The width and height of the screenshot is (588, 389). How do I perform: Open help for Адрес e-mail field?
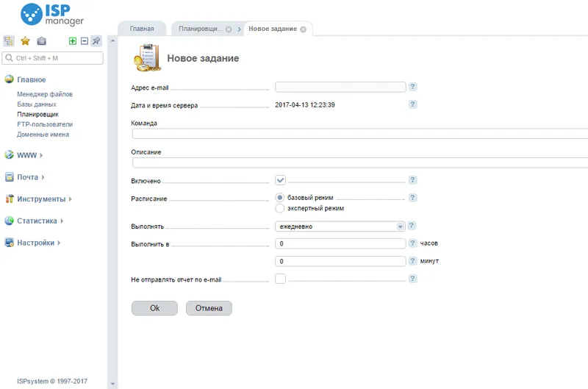pyautogui.click(x=412, y=87)
